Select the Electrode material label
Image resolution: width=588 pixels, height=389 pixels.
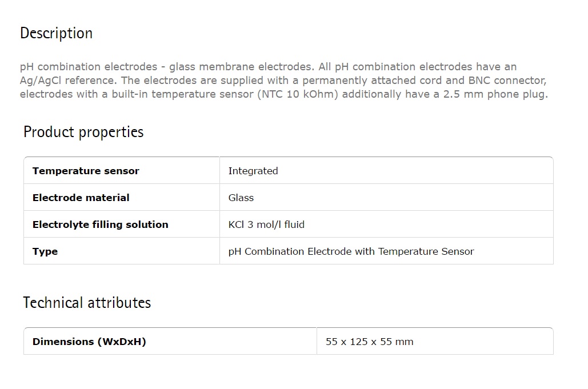pos(81,198)
